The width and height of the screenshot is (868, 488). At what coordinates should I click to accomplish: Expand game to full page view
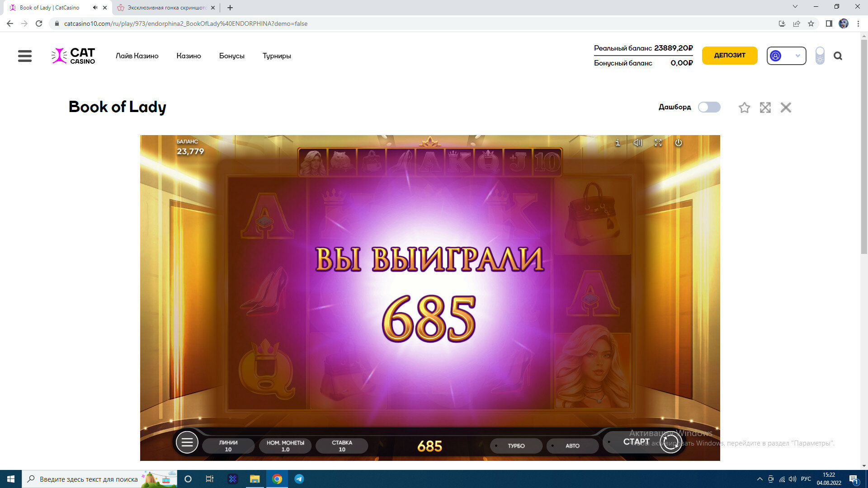765,108
